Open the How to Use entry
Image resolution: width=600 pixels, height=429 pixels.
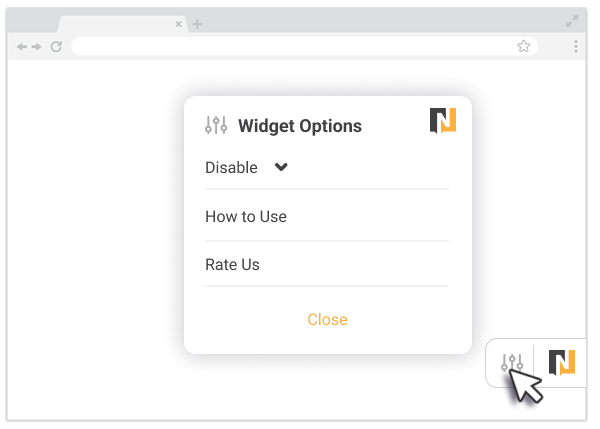[x=246, y=216]
